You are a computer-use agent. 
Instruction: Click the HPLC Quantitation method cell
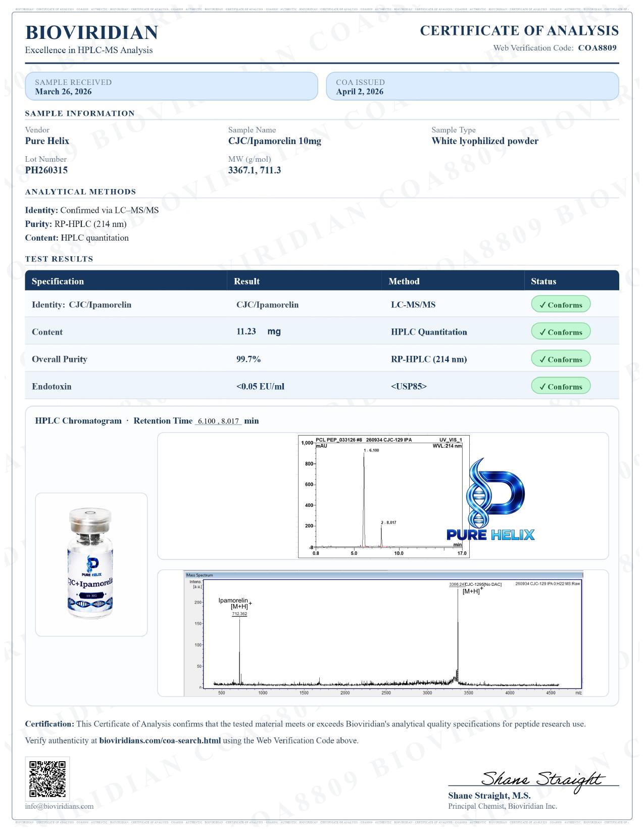[429, 332]
